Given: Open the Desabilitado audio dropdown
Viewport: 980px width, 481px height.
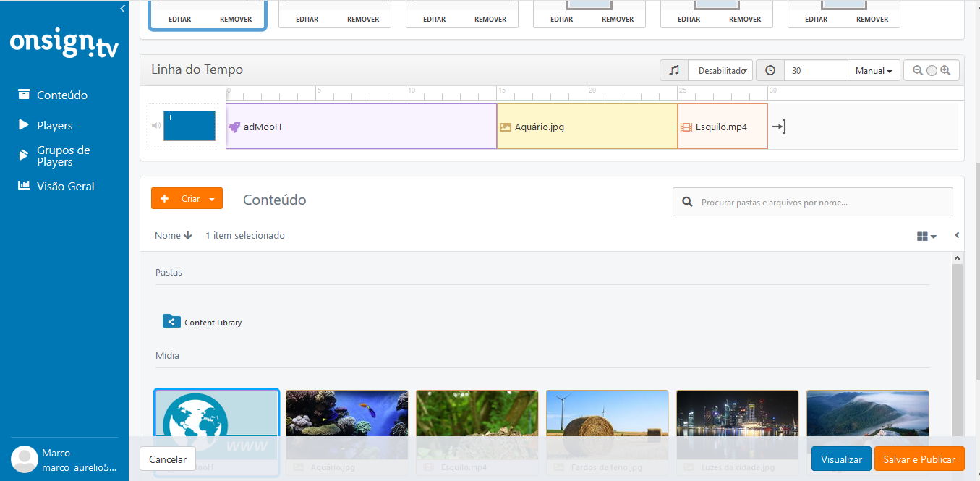Looking at the screenshot, I should coord(721,70).
